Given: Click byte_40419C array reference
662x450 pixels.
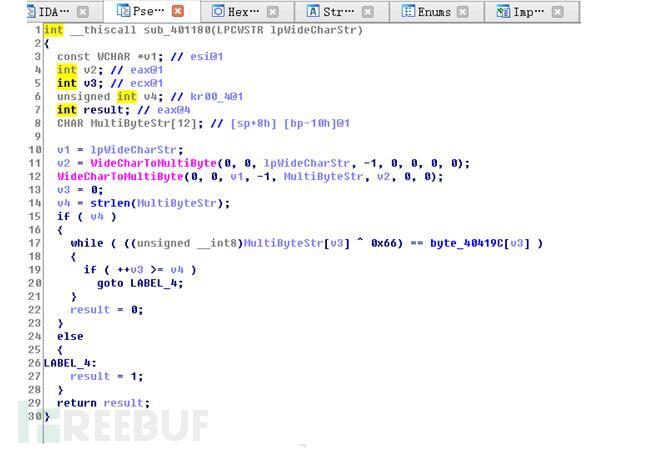Looking at the screenshot, I should coord(467,243).
